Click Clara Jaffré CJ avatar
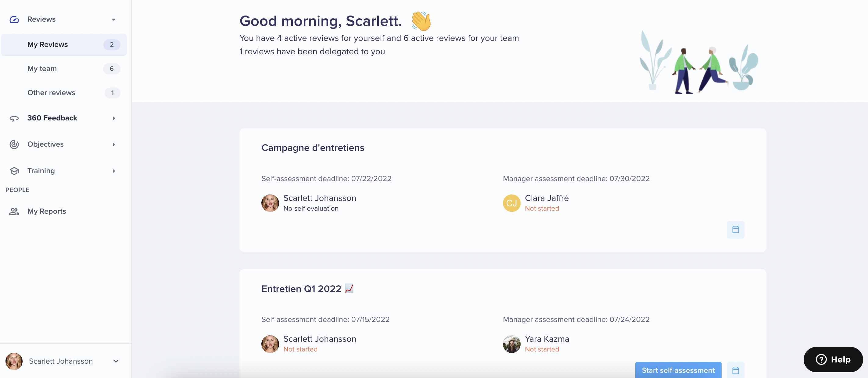 [511, 203]
